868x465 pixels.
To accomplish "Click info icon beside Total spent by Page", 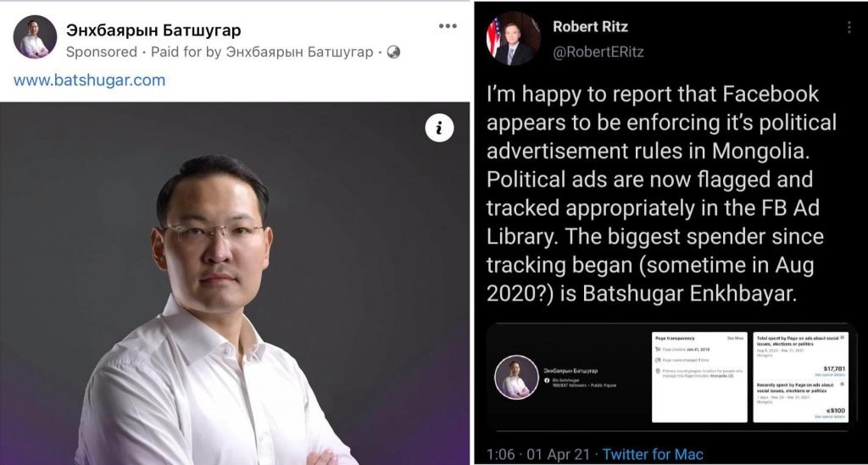I will 842,337.
